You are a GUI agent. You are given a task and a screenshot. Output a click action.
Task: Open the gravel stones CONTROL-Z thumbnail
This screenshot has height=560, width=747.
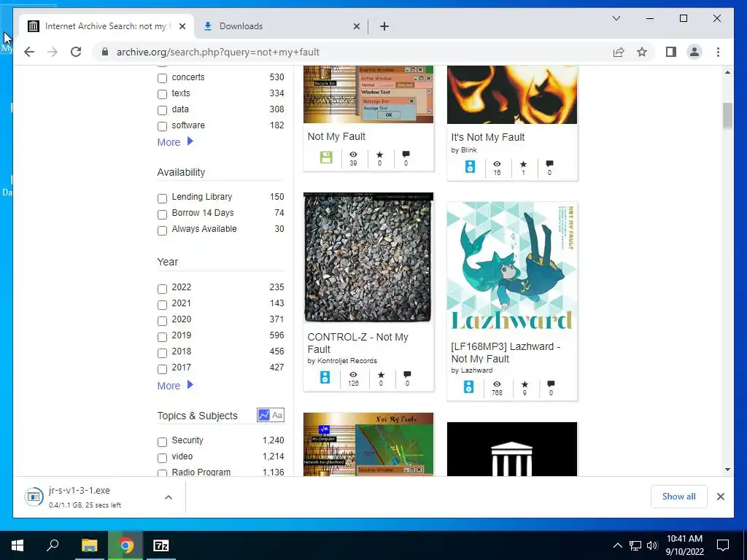[x=368, y=257]
